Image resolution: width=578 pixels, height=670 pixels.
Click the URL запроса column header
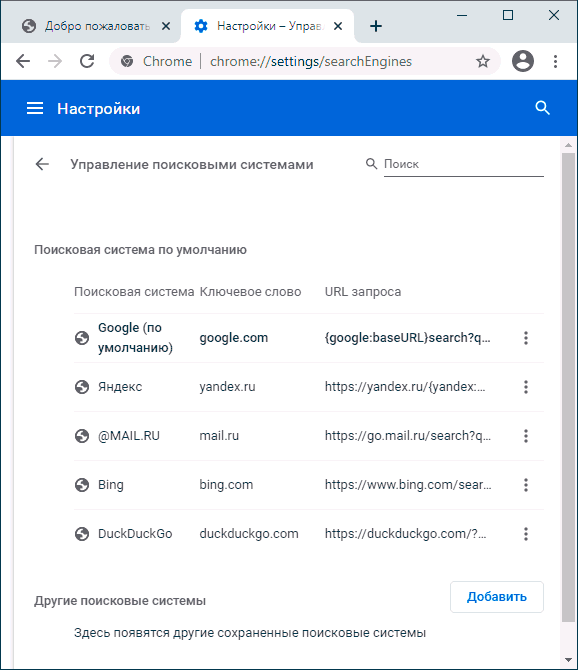coord(363,292)
